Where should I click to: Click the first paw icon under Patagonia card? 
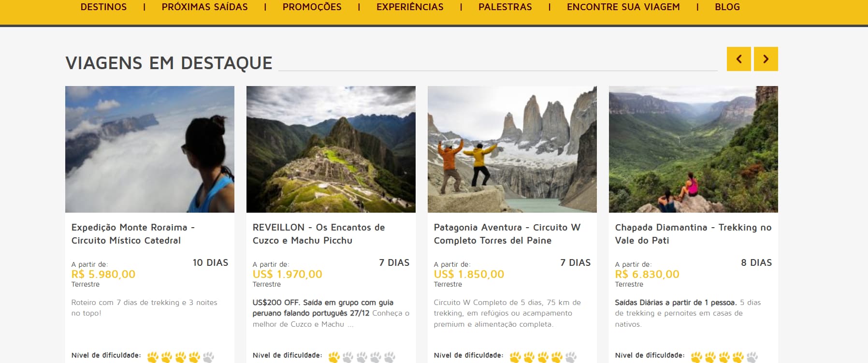click(515, 357)
